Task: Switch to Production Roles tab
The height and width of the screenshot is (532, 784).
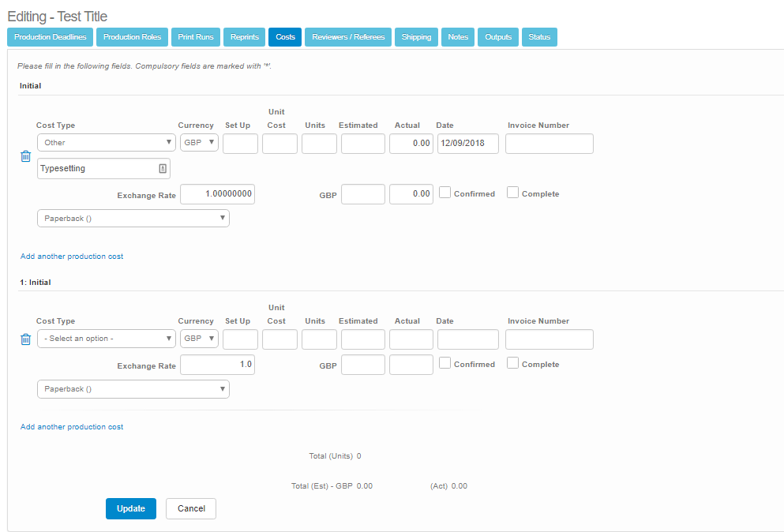Action: [x=132, y=37]
